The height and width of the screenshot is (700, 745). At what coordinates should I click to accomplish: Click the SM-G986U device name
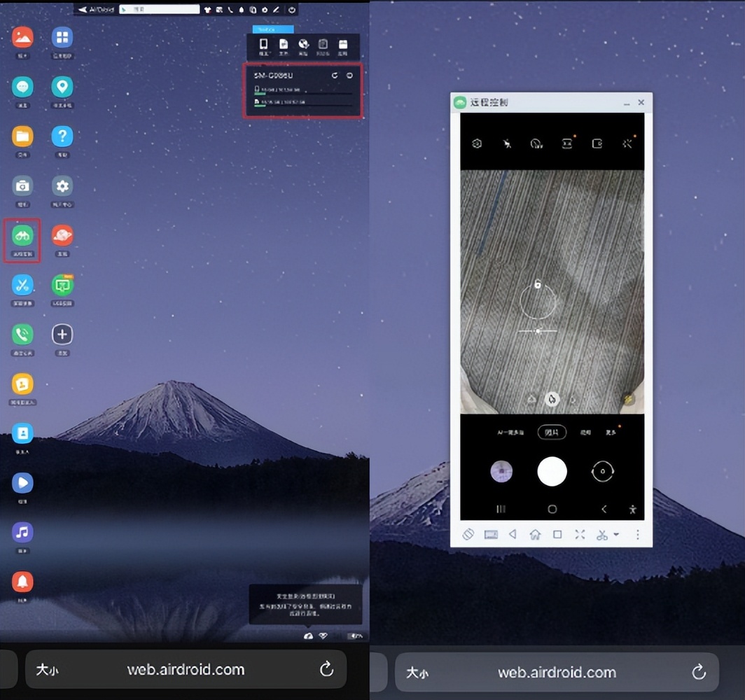[273, 76]
